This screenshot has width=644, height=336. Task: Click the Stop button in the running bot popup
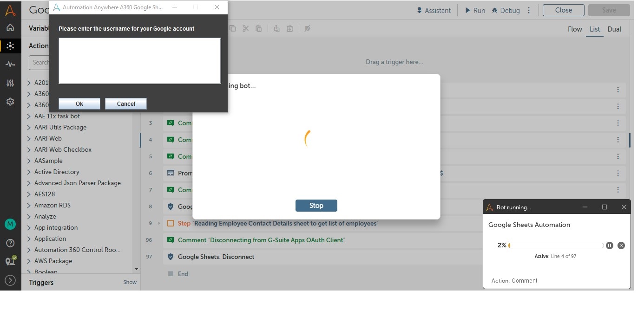point(316,206)
